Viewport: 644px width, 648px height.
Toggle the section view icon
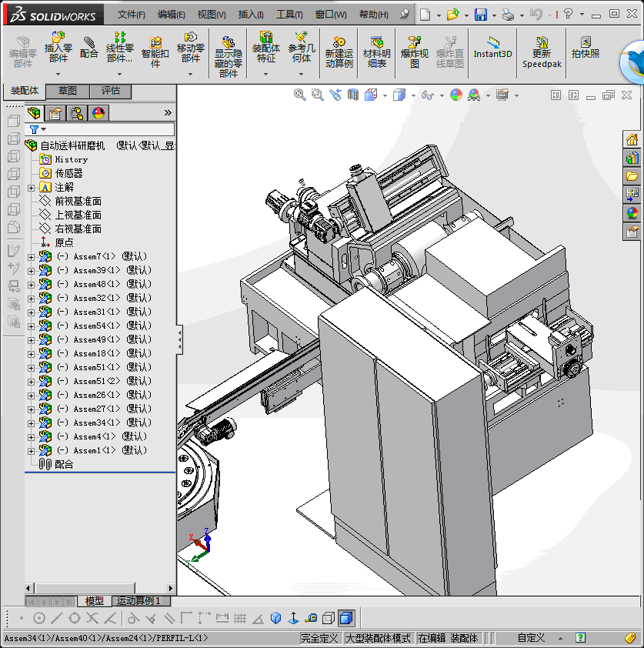pyautogui.click(x=353, y=95)
